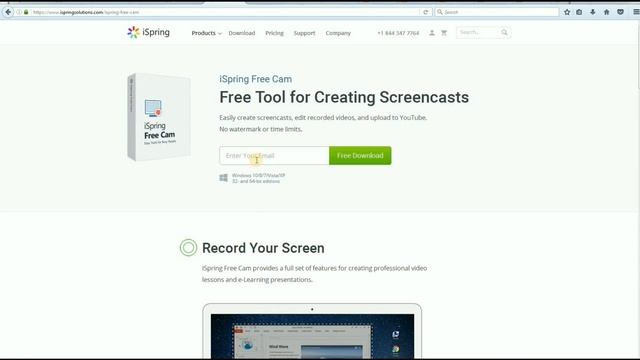Bookmark this page with the star icon

tap(567, 12)
